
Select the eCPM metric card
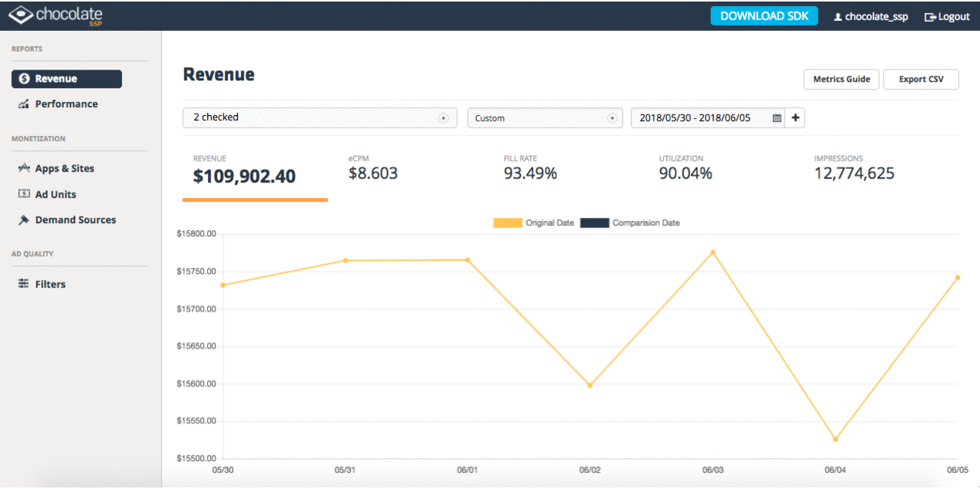pyautogui.click(x=373, y=170)
